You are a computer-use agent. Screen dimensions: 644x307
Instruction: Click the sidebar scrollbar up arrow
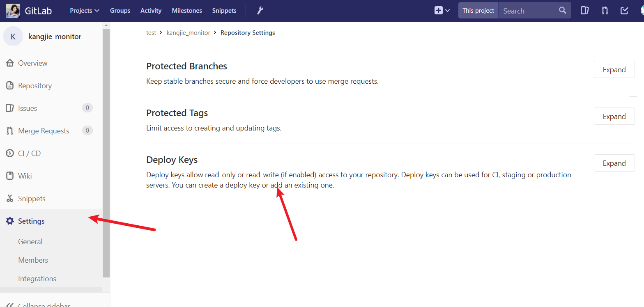click(106, 25)
